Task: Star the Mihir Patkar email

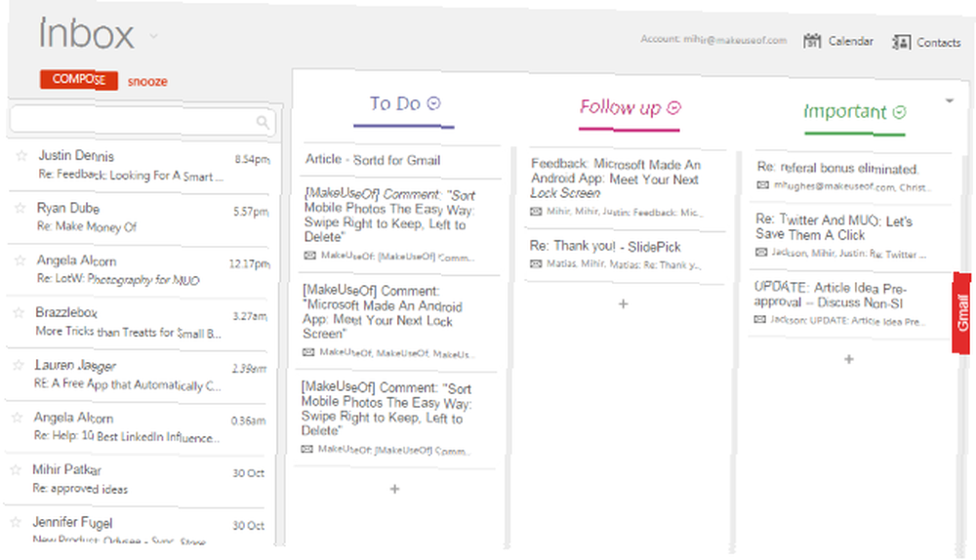Action: click(17, 470)
